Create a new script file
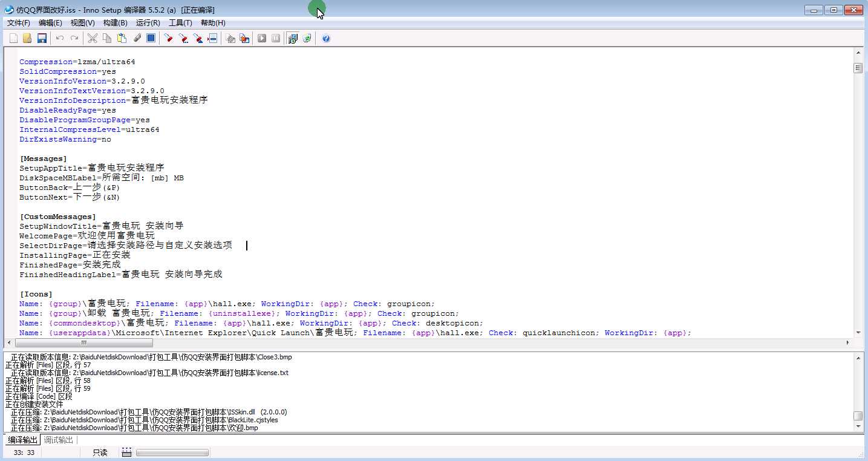Image resolution: width=868 pixels, height=461 pixels. [x=13, y=38]
